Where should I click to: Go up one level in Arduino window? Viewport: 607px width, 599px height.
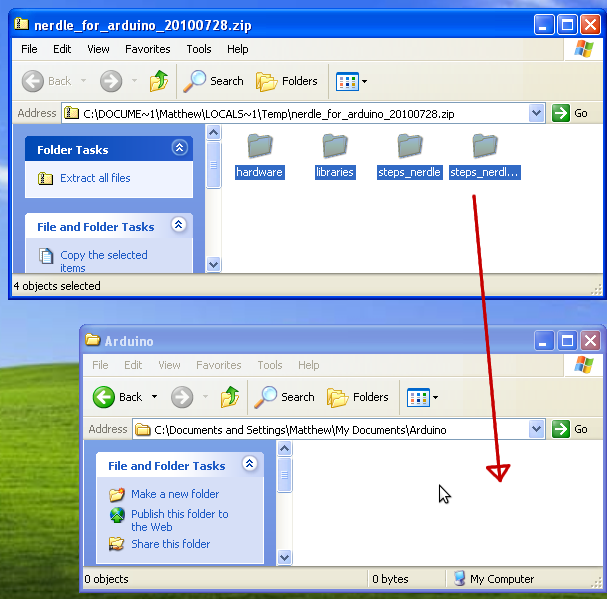[230, 397]
